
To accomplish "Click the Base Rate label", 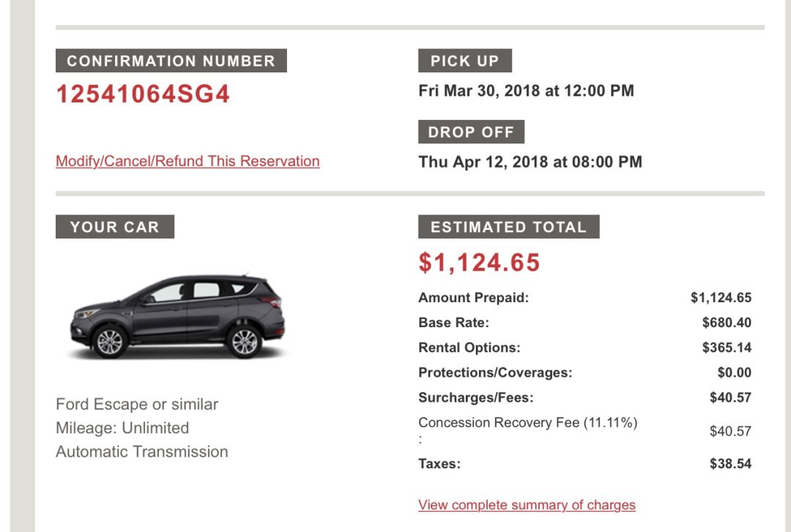I will [453, 323].
